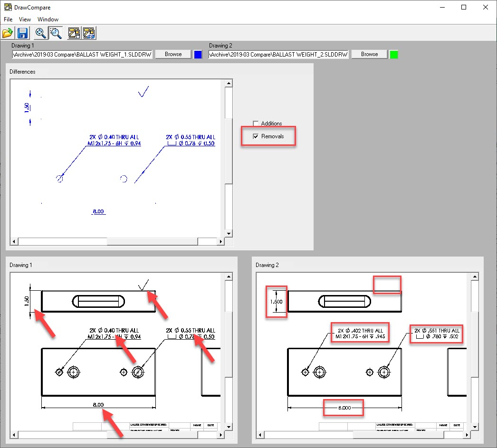Screen dimensions: 497x448
Task: Focus the Drawing 1 file path field
Action: pos(82,55)
